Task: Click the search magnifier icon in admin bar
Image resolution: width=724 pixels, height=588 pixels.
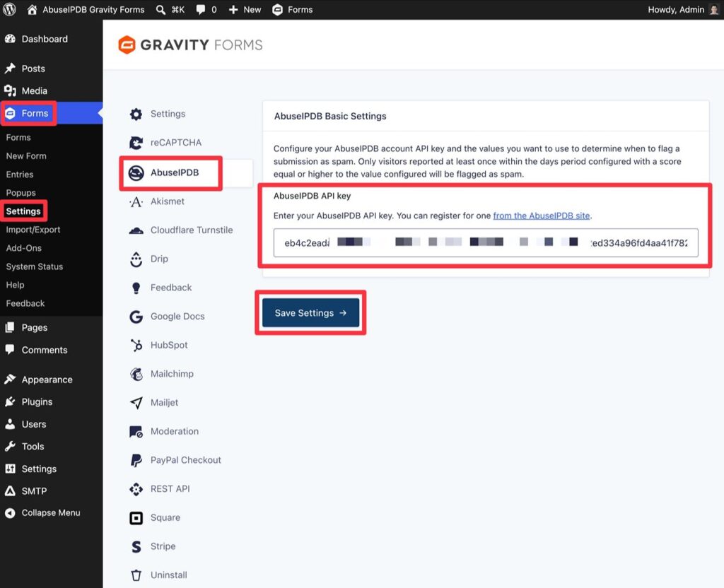Action: (160, 10)
